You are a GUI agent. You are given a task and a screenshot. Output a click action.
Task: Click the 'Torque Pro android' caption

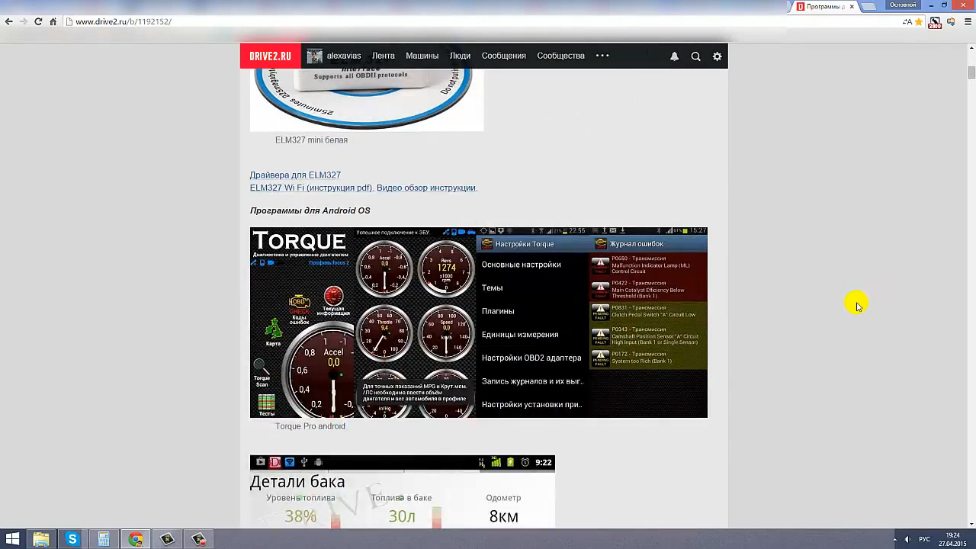(310, 426)
